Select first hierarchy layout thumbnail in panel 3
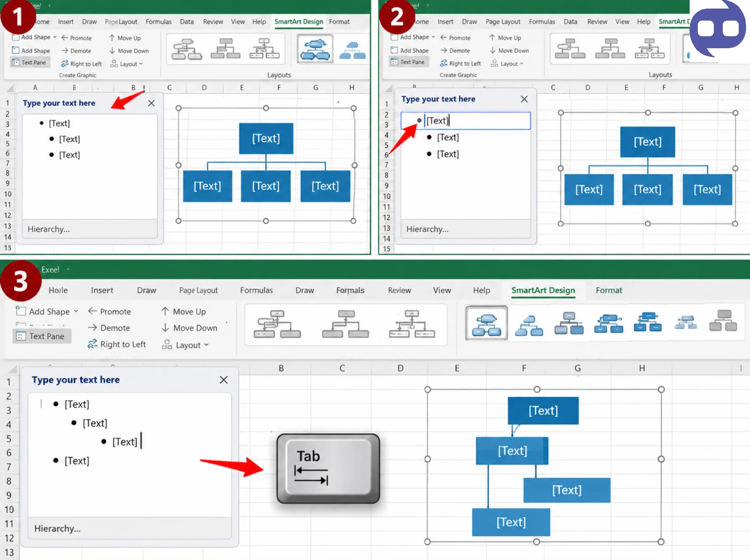Viewport: 750px width, 560px height. [277, 324]
